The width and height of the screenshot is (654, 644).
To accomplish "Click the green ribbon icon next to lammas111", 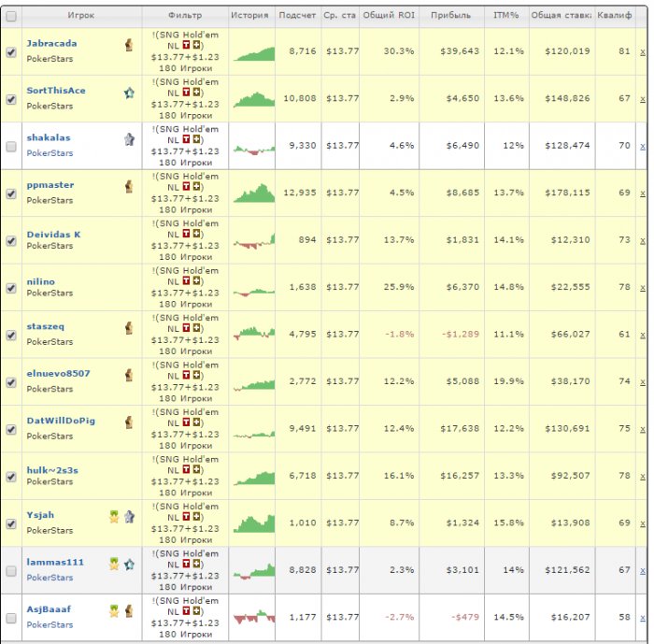I will pyautogui.click(x=114, y=564).
